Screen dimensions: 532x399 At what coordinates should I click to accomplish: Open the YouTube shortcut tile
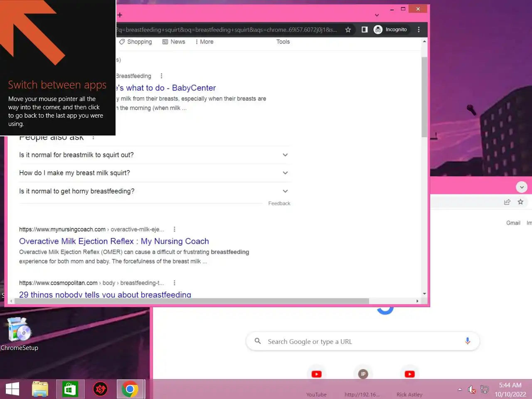coord(316,382)
